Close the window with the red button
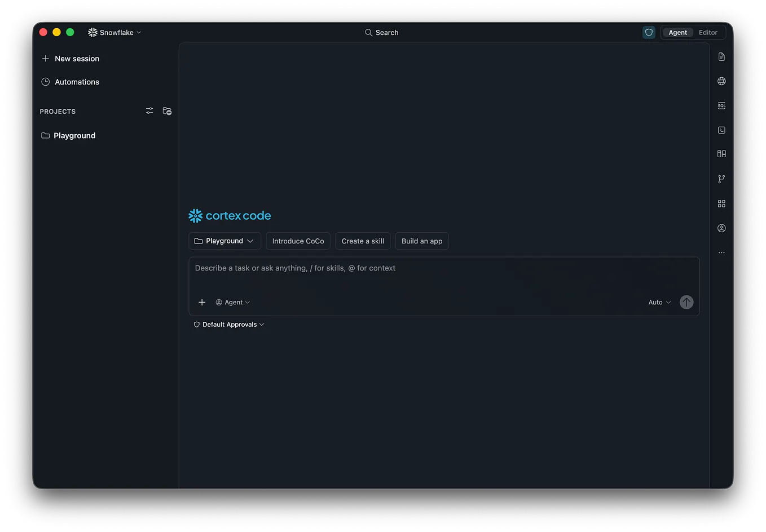This screenshot has height=532, width=766. (x=43, y=32)
